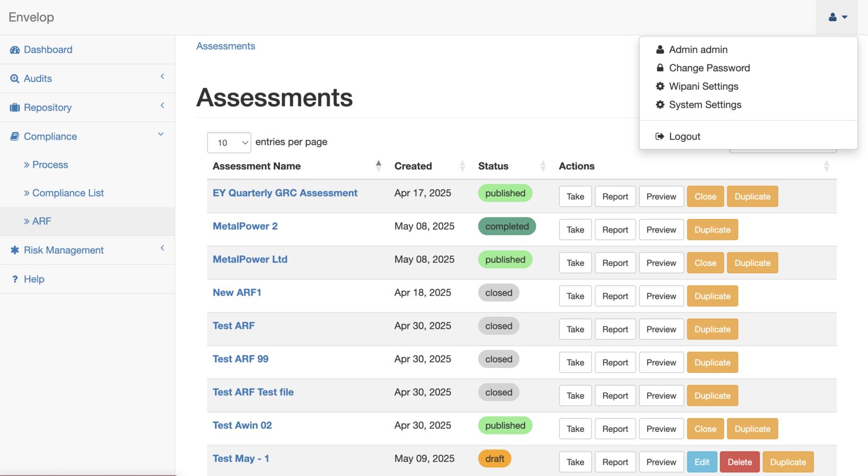868x476 pixels.
Task: Open the MetalPower 2 assessment
Action: 245,226
